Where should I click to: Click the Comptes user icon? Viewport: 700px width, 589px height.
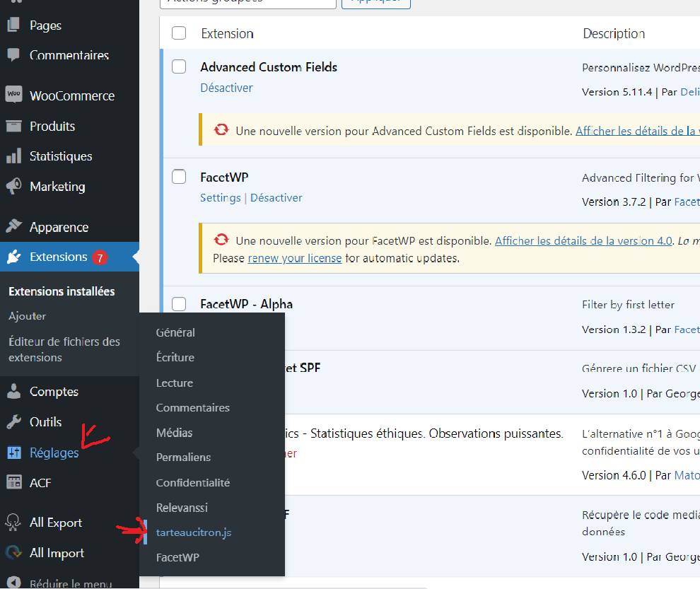[13, 392]
